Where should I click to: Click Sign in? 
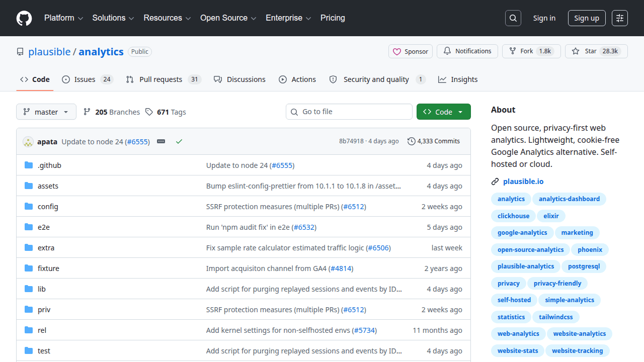[x=544, y=18]
